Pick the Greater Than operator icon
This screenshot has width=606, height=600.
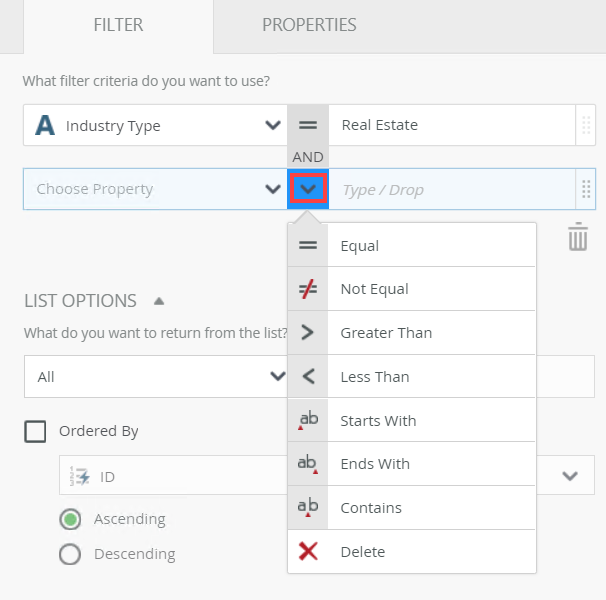coord(307,332)
